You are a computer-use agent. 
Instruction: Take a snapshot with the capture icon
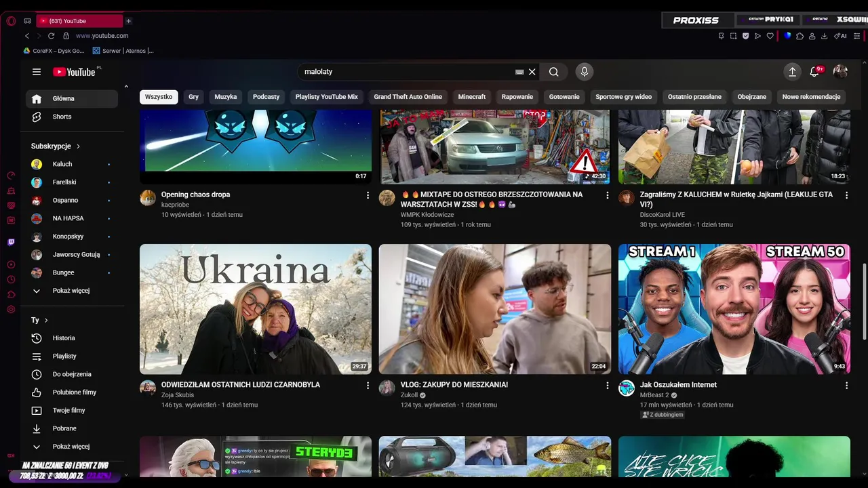(x=733, y=36)
